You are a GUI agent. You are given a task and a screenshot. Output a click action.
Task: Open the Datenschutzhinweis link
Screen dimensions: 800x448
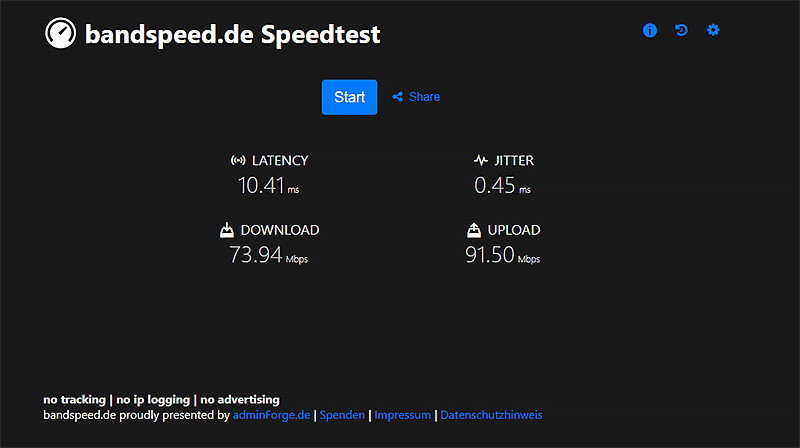pyautogui.click(x=491, y=415)
